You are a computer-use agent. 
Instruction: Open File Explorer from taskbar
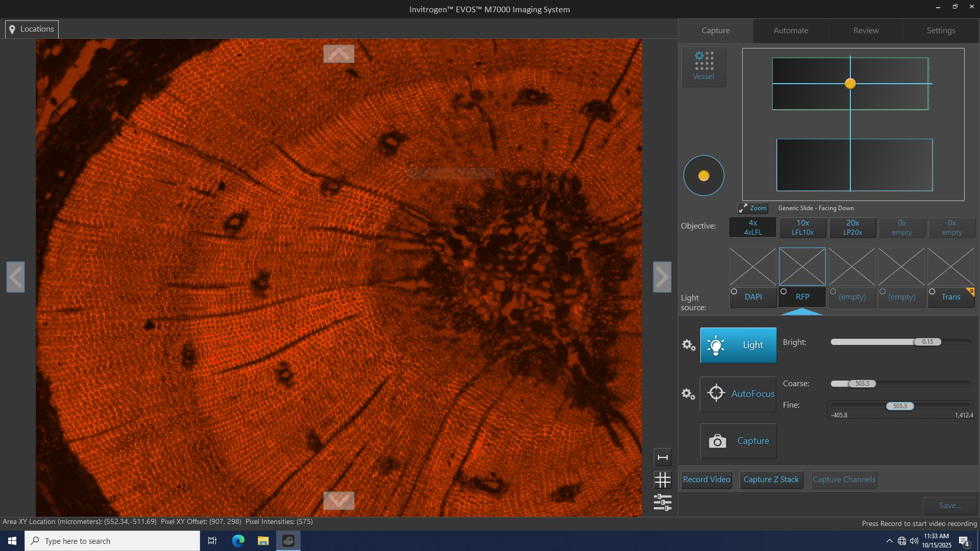pos(263,541)
